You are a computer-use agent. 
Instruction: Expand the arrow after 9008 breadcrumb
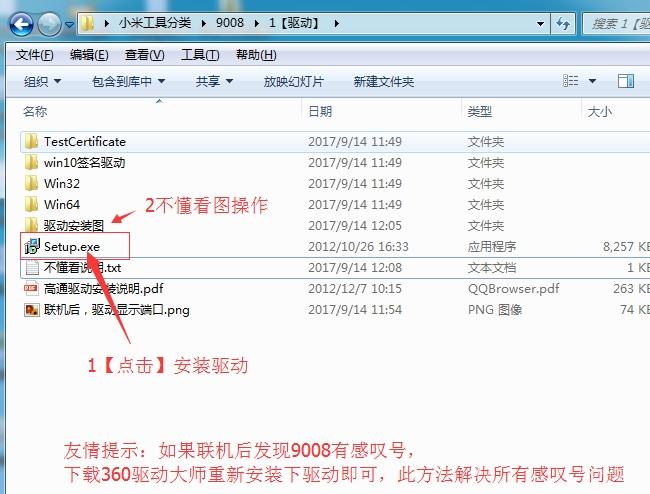257,24
